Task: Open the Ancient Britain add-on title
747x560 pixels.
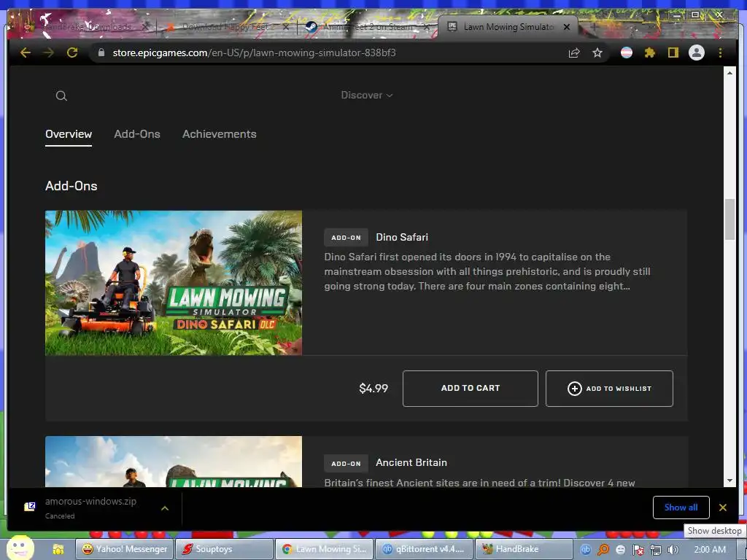Action: [x=411, y=463]
